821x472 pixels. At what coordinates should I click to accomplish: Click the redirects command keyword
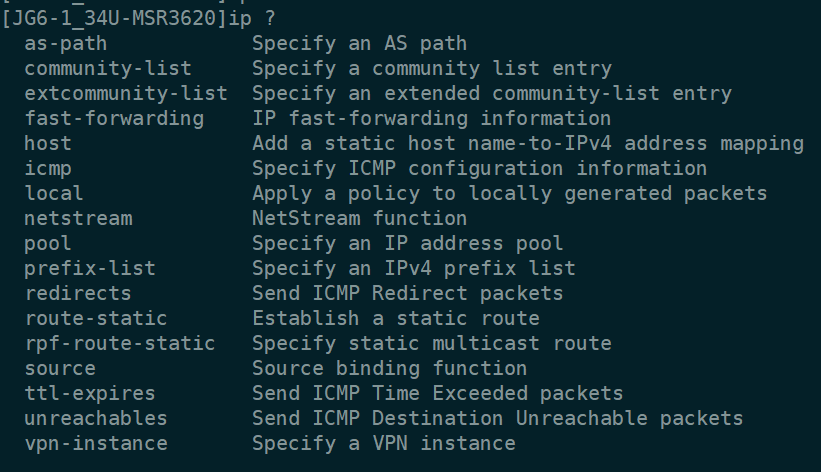point(78,293)
